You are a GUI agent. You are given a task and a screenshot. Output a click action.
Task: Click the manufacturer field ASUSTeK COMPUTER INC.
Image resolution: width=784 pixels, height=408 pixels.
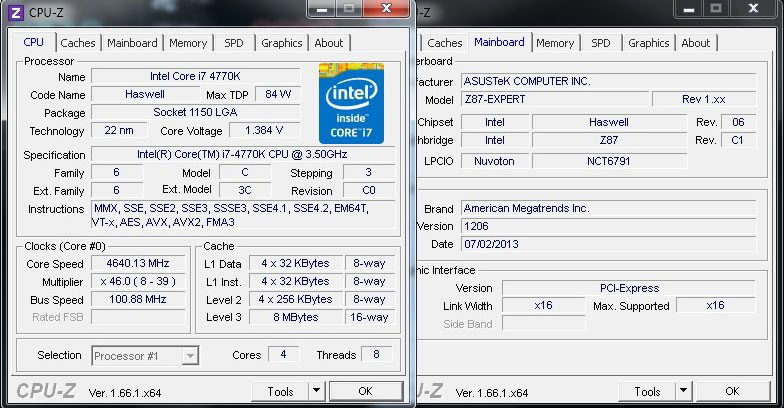608,81
